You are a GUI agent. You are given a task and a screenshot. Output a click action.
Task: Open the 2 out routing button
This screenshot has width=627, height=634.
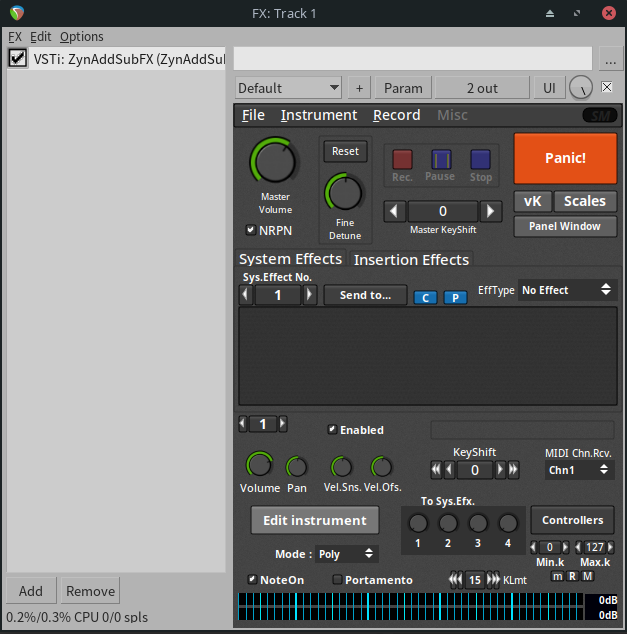click(x=482, y=88)
